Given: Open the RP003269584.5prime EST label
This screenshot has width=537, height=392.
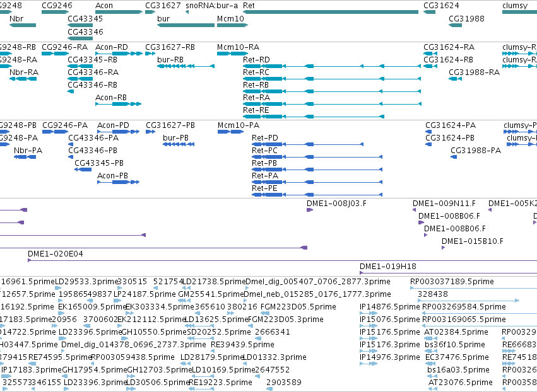Looking at the screenshot, I should tap(464, 307).
